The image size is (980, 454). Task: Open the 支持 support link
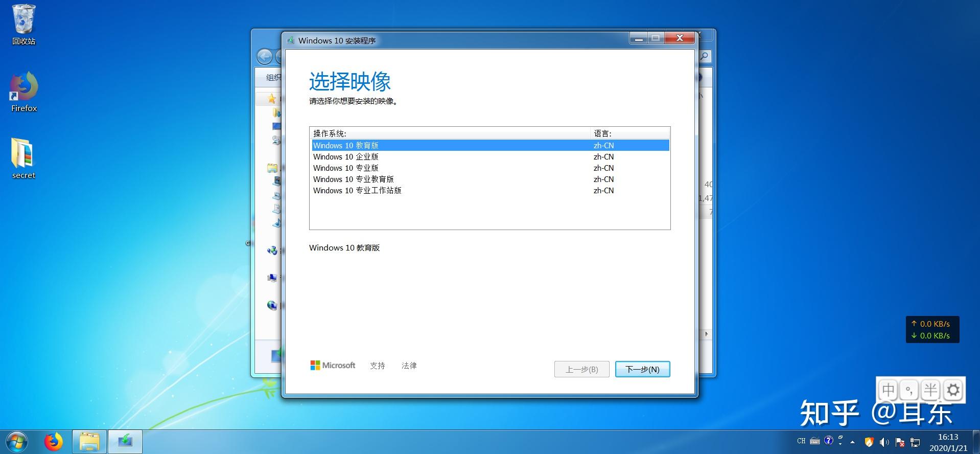coord(378,366)
